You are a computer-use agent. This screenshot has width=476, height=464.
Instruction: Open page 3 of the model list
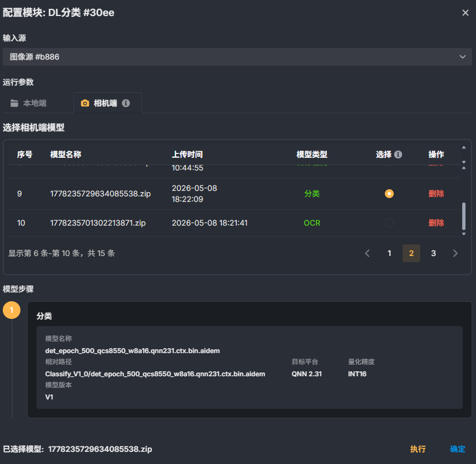433,253
